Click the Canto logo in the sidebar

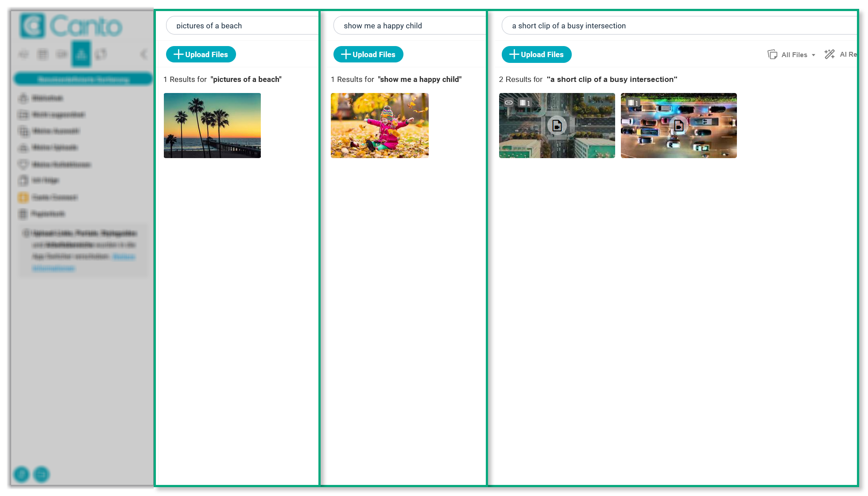pyautogui.click(x=71, y=26)
